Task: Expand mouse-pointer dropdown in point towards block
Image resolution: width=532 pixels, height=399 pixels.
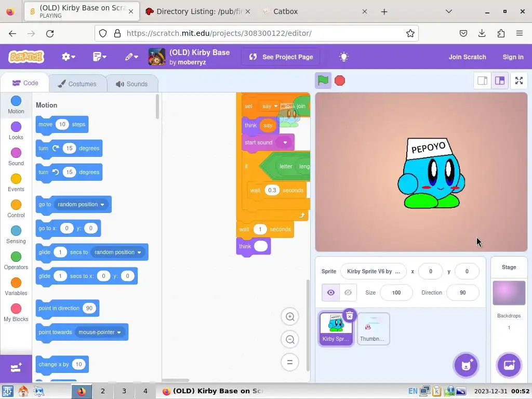Action: (99, 332)
